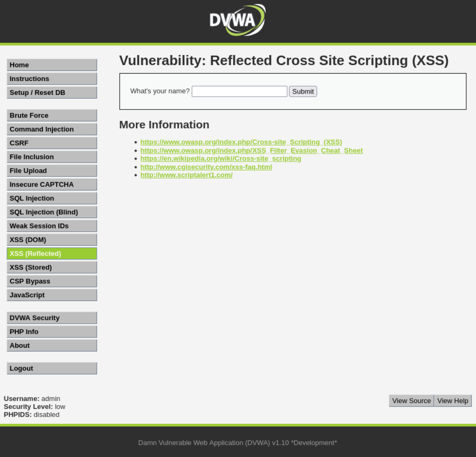Open the OWASP XSS Filter Evasion Cheat Sheet link

tap(252, 151)
